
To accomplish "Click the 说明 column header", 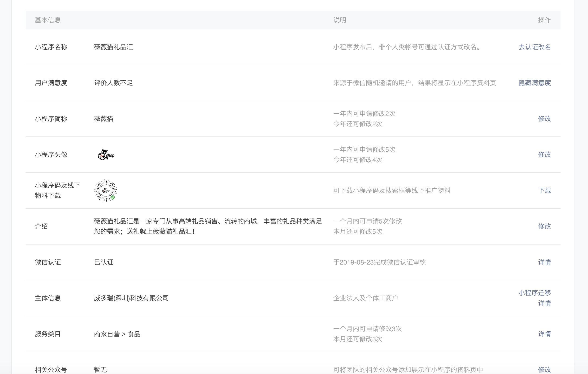I will [339, 20].
